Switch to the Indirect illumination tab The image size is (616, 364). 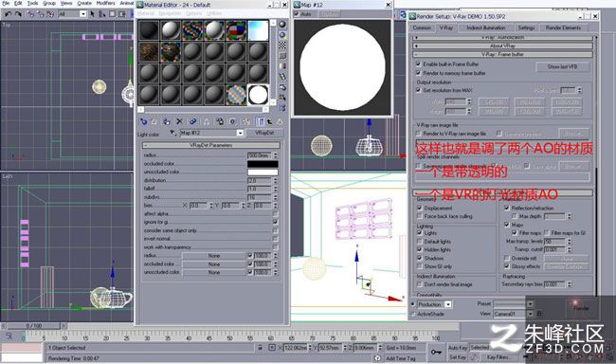click(486, 27)
